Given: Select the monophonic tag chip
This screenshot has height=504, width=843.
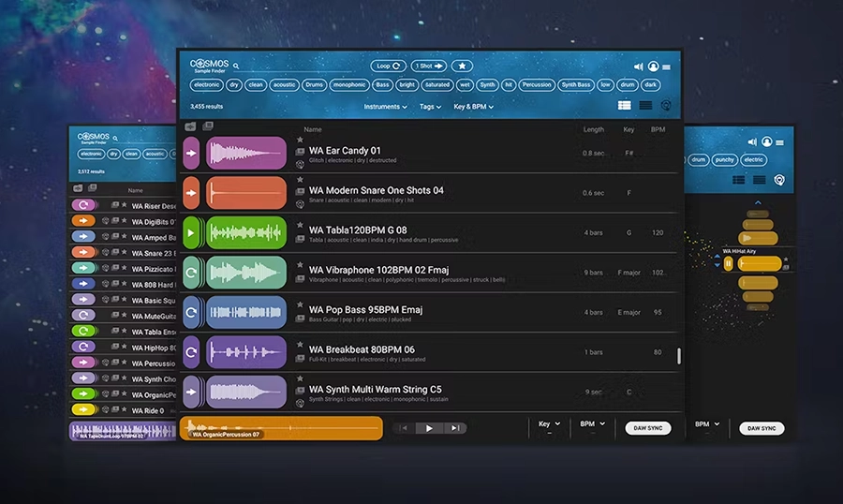Looking at the screenshot, I should click(x=349, y=85).
